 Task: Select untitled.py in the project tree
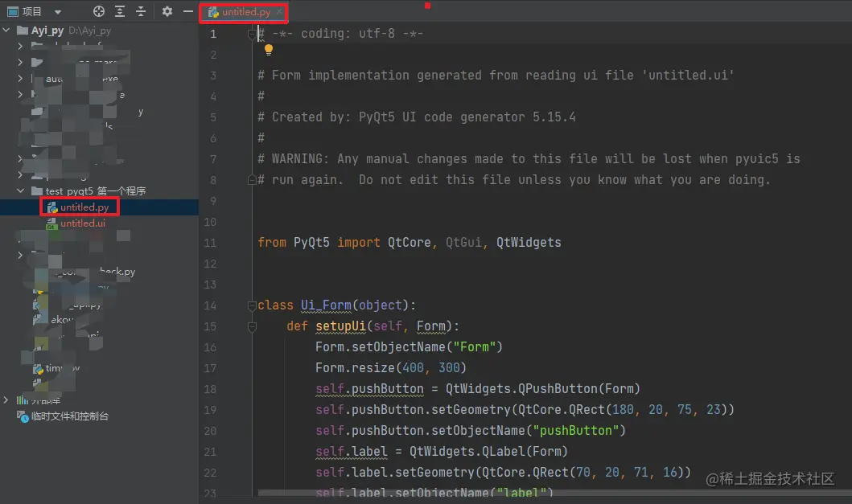click(84, 207)
